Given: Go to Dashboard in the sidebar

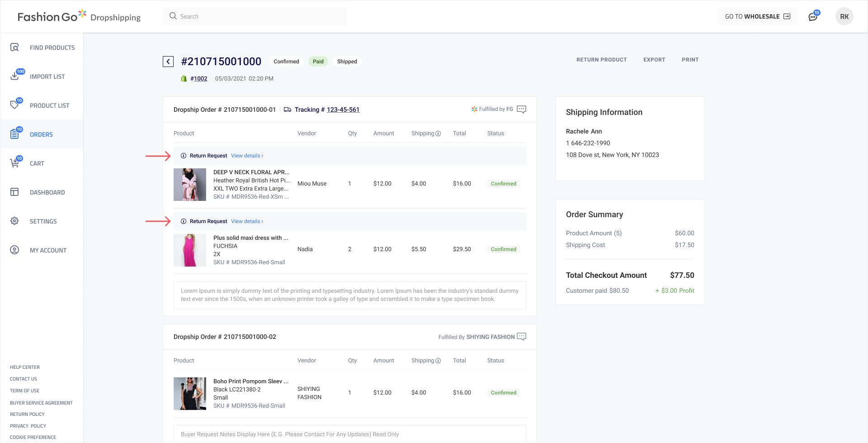Looking at the screenshot, I should tap(47, 192).
